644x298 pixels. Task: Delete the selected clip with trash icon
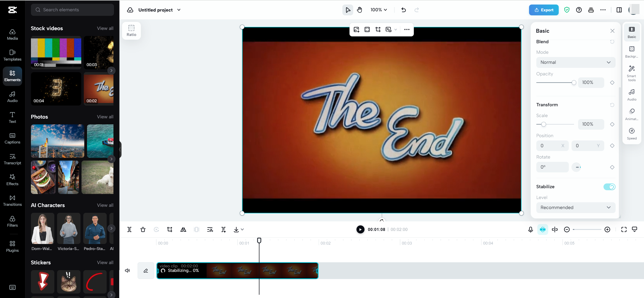[143, 229]
